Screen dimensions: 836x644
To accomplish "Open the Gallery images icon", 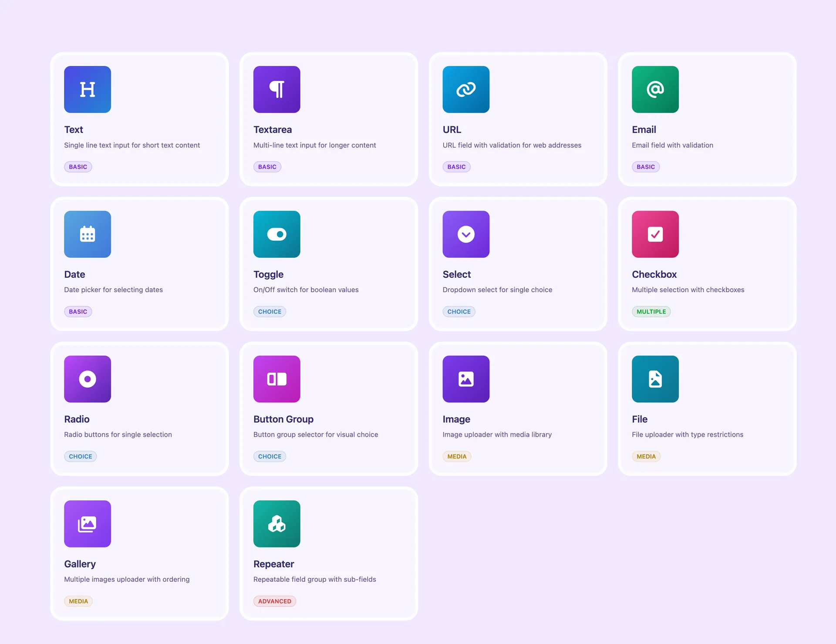I will pos(88,524).
